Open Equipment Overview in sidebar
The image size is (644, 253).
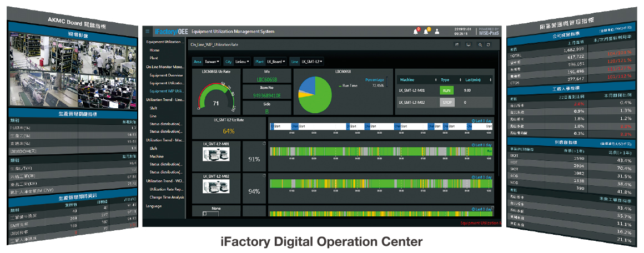coord(167,75)
